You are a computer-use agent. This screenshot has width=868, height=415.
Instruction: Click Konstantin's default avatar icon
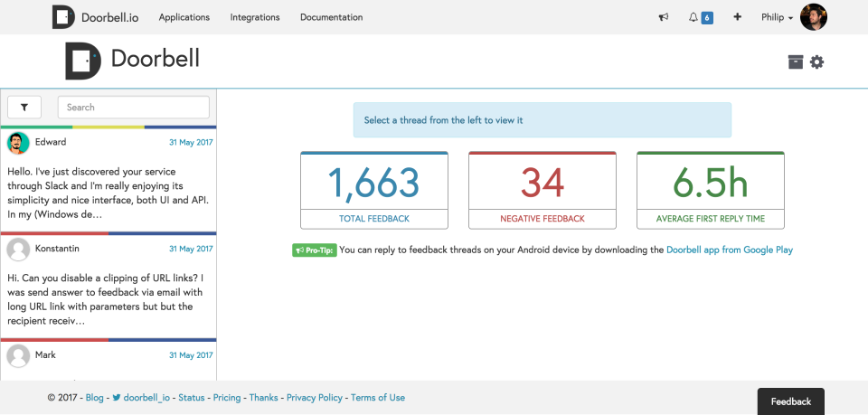[x=18, y=250]
